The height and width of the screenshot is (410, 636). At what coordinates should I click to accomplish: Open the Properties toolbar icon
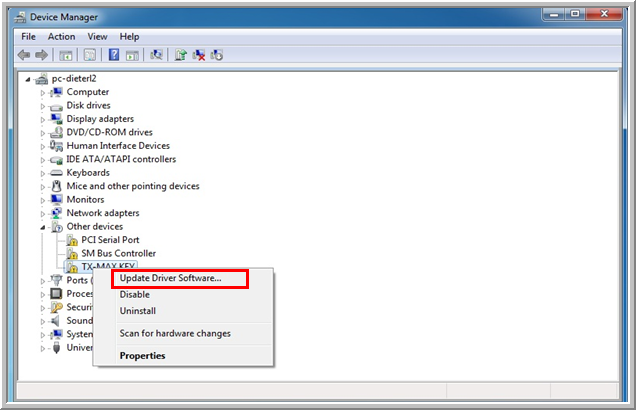click(x=88, y=55)
